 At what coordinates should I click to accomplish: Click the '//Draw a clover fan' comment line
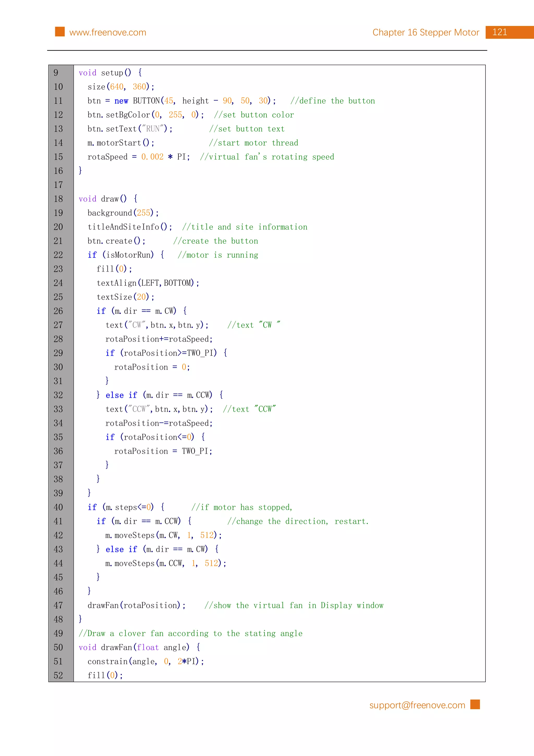pyautogui.click(x=191, y=633)
